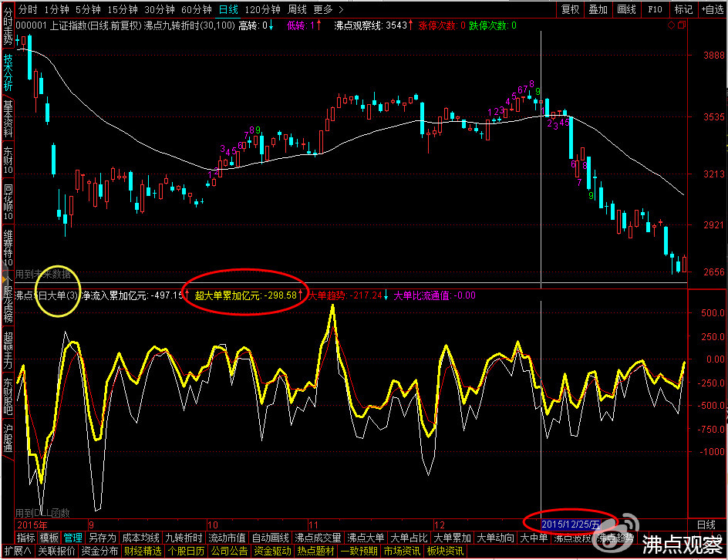728x560 pixels.
Task: Open the 一致预期 tab
Action: click(359, 552)
